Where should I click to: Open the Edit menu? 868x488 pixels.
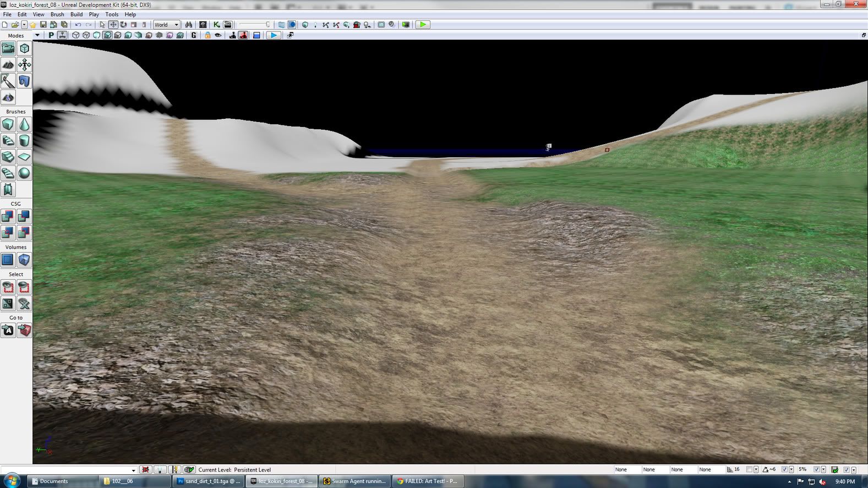pyautogui.click(x=22, y=14)
